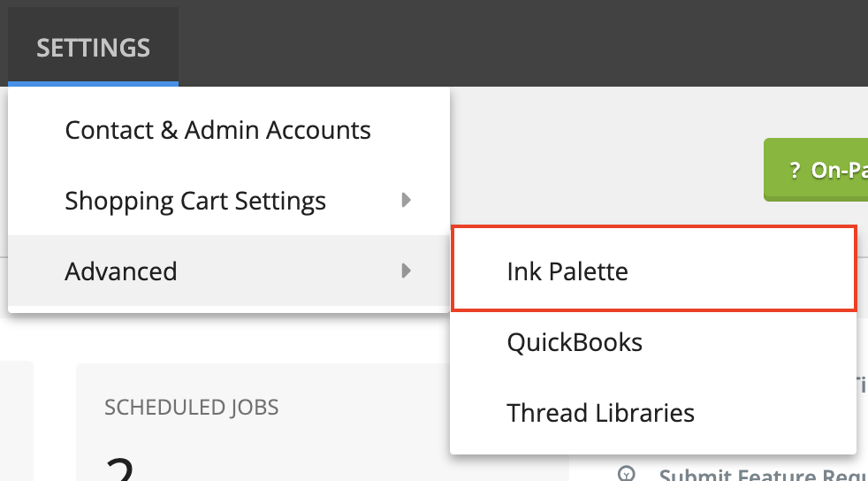Screen dimensions: 868x481
Task: Open Ink Palette from the submenu
Action: coord(567,271)
